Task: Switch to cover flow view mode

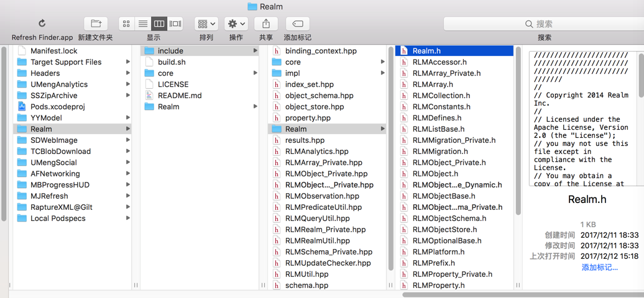Action: pyautogui.click(x=175, y=24)
